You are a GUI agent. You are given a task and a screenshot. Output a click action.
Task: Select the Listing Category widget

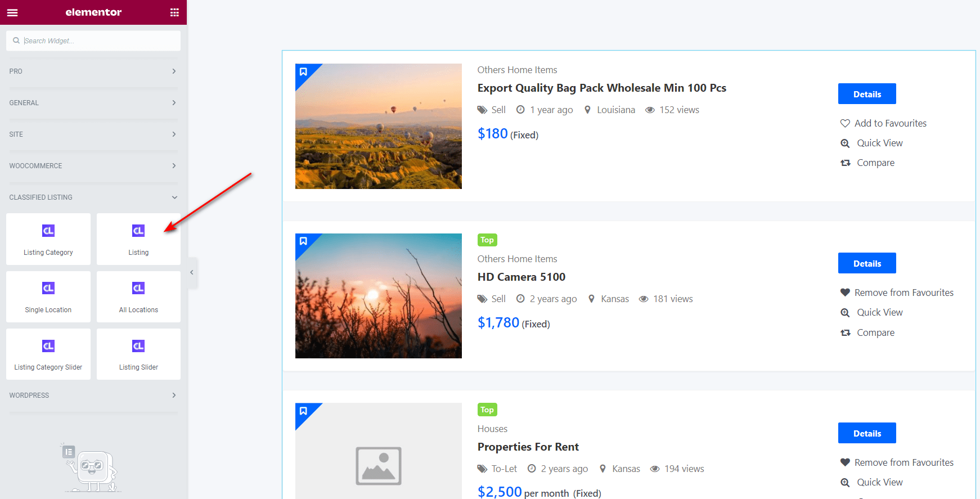[x=48, y=239]
